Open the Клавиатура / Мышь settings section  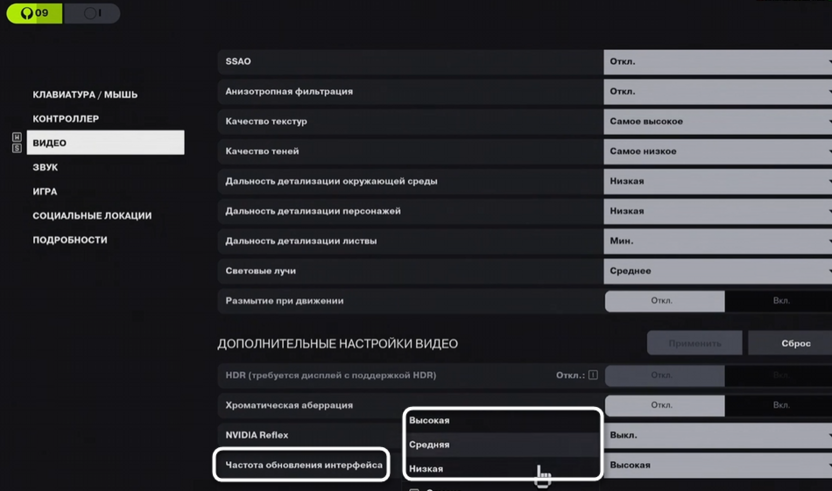(85, 94)
